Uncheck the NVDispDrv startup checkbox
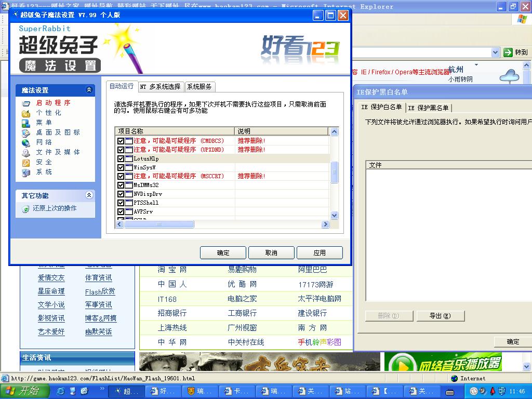This screenshot has width=532, height=399. (121, 194)
